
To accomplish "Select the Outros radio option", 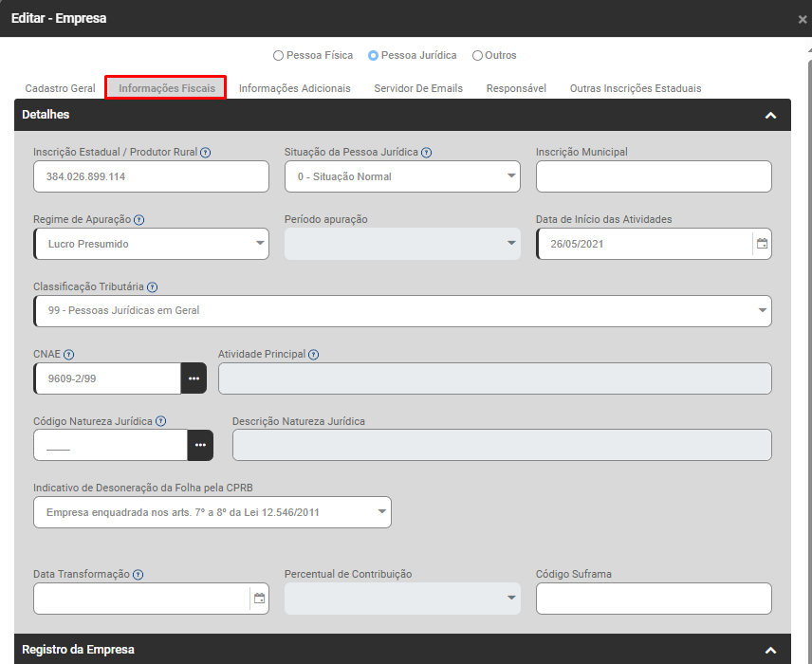I will pos(477,56).
